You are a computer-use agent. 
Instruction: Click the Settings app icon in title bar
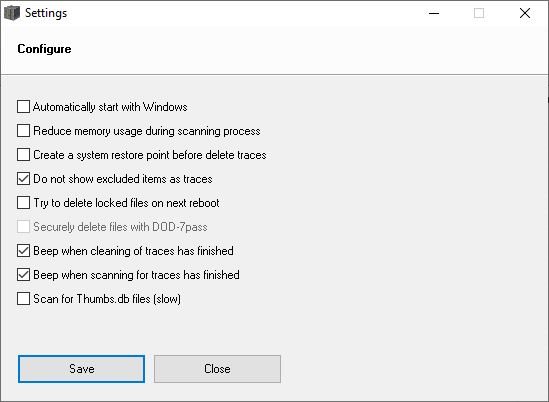[x=12, y=13]
